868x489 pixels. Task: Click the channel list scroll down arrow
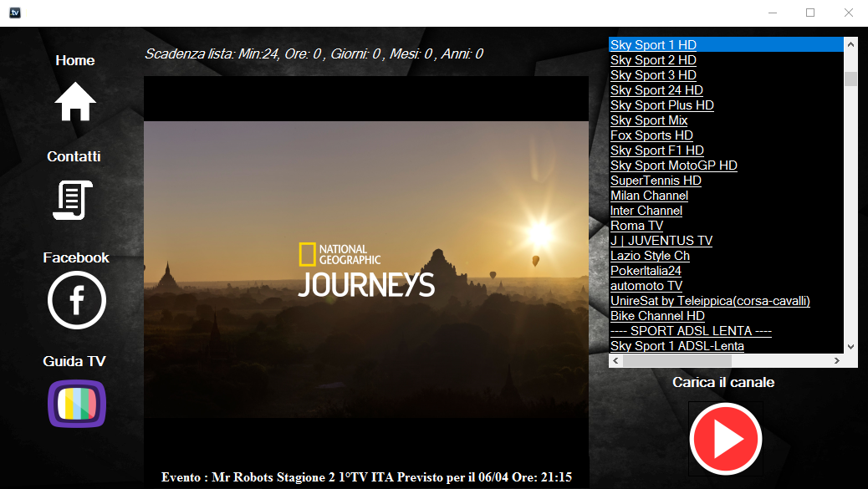click(x=850, y=347)
